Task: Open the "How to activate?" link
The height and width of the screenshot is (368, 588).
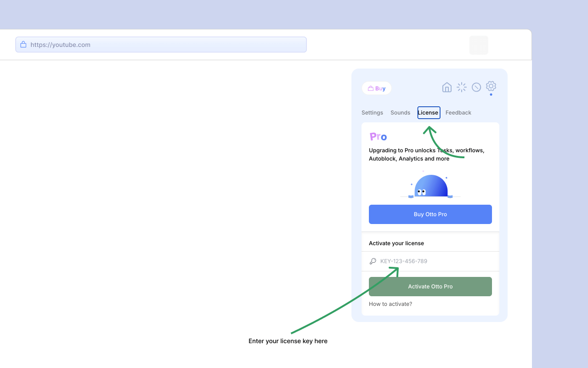Action: click(390, 304)
